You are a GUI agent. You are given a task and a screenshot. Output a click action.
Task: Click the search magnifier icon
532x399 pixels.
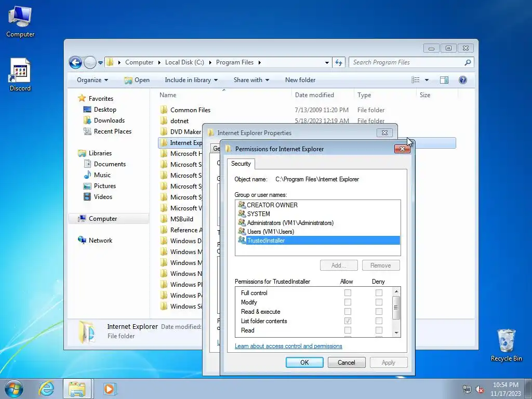coord(468,62)
